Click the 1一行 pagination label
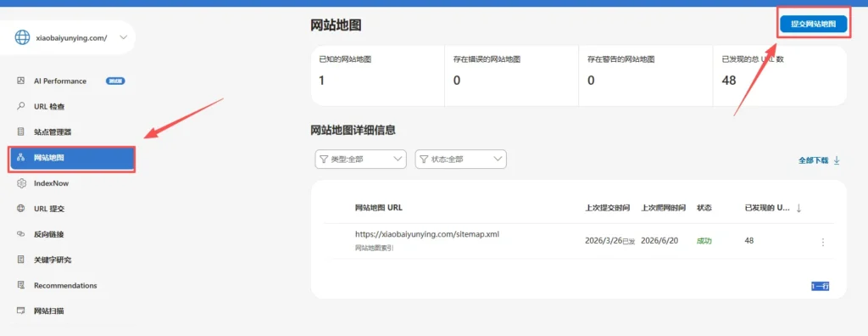The width and height of the screenshot is (868, 336). (x=821, y=286)
